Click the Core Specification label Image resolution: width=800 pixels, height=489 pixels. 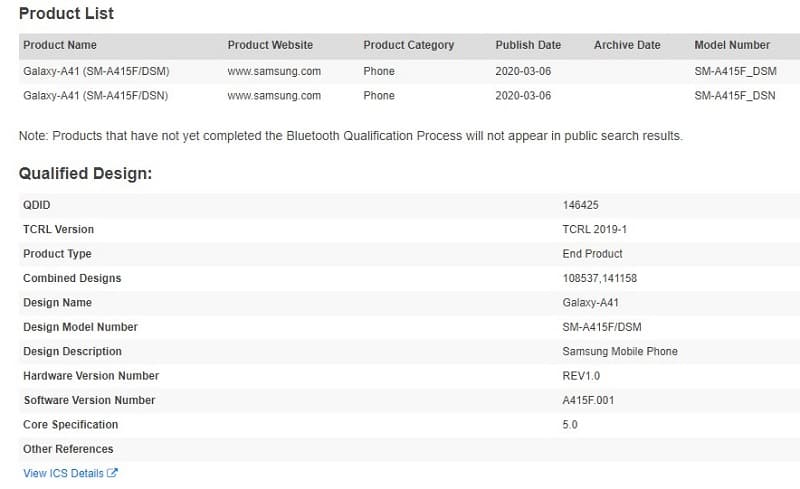coord(70,425)
